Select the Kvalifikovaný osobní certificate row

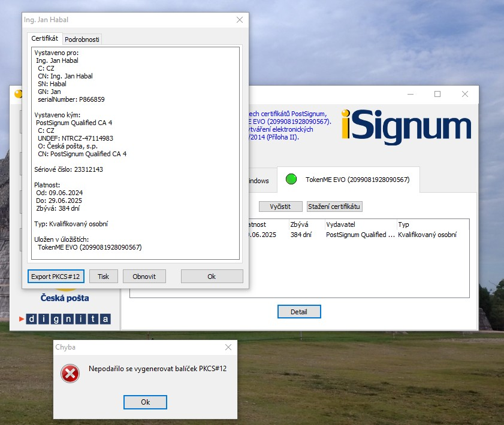coord(360,235)
